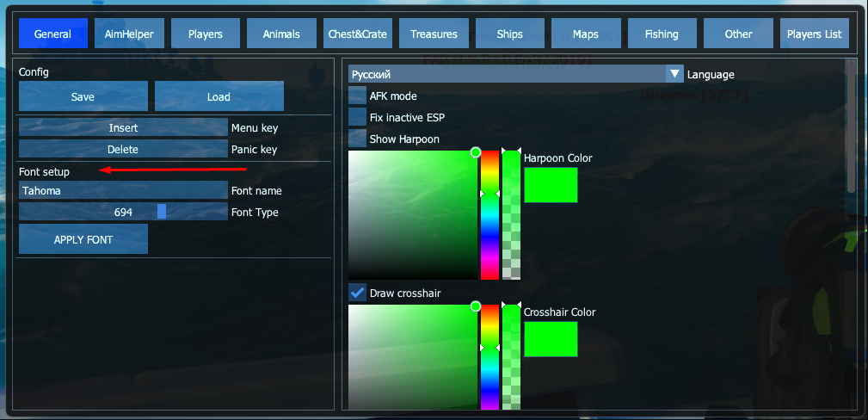Image resolution: width=868 pixels, height=420 pixels.
Task: Change the Delete panic key binding
Action: [123, 149]
